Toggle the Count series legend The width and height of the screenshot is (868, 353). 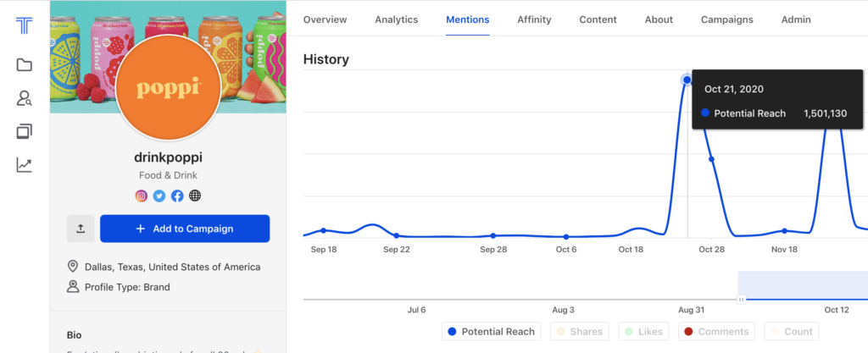(792, 332)
